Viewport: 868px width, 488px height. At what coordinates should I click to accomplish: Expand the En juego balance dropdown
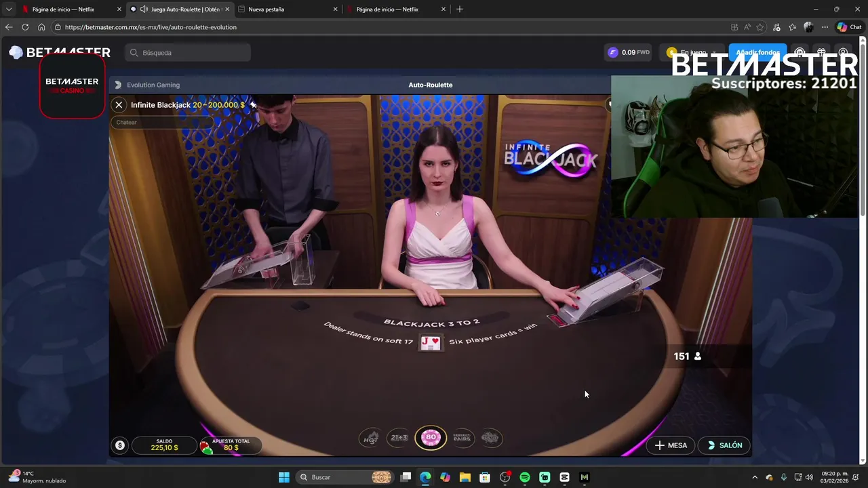coord(692,52)
